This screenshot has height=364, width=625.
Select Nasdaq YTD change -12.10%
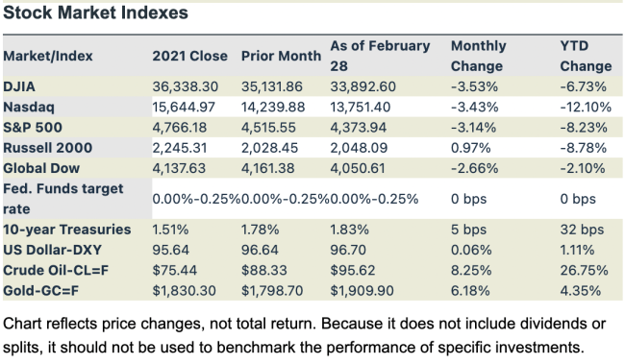[x=586, y=108]
